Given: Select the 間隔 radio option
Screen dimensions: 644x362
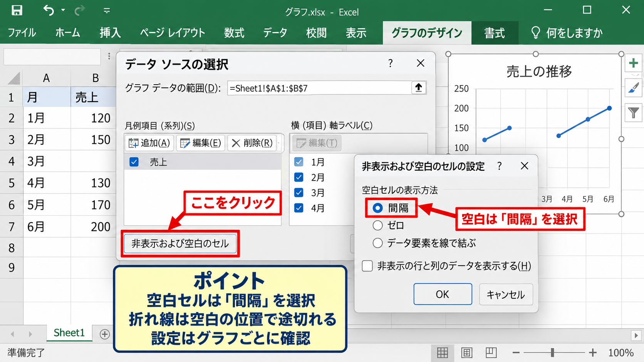Looking at the screenshot, I should tap(377, 208).
